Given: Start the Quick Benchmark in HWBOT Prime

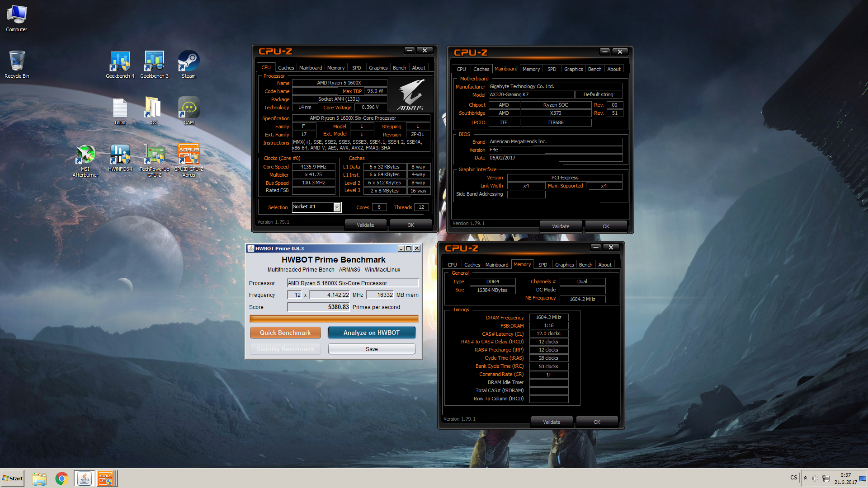Looking at the screenshot, I should [285, 333].
